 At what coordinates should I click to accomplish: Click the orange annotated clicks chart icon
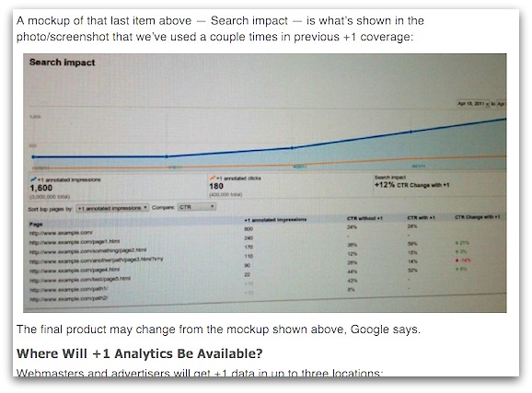pyautogui.click(x=212, y=178)
